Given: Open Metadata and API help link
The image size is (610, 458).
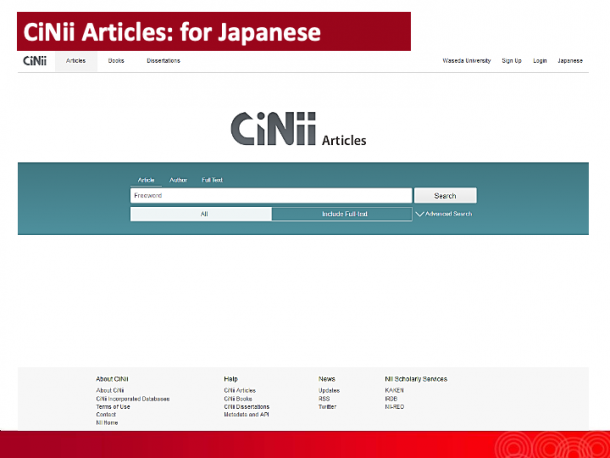Looking at the screenshot, I should pos(246,414).
